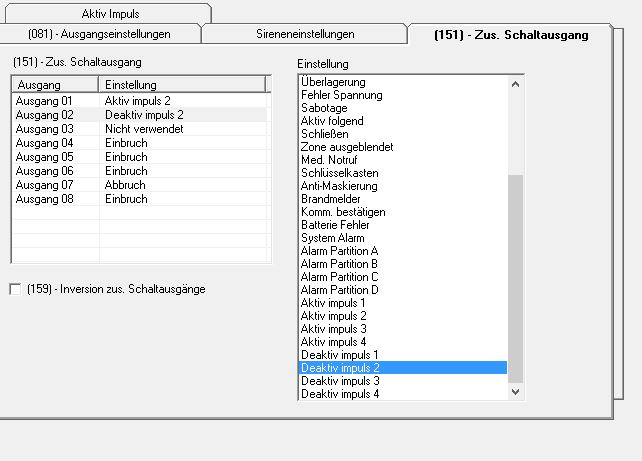Choose Brandmelder from the settings list

[x=331, y=199]
